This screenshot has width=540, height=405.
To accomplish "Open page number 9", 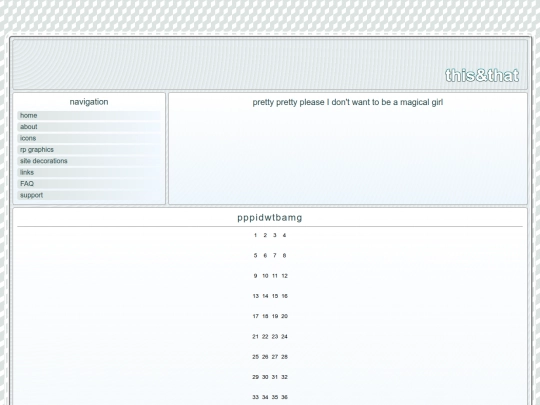I will coord(255,276).
